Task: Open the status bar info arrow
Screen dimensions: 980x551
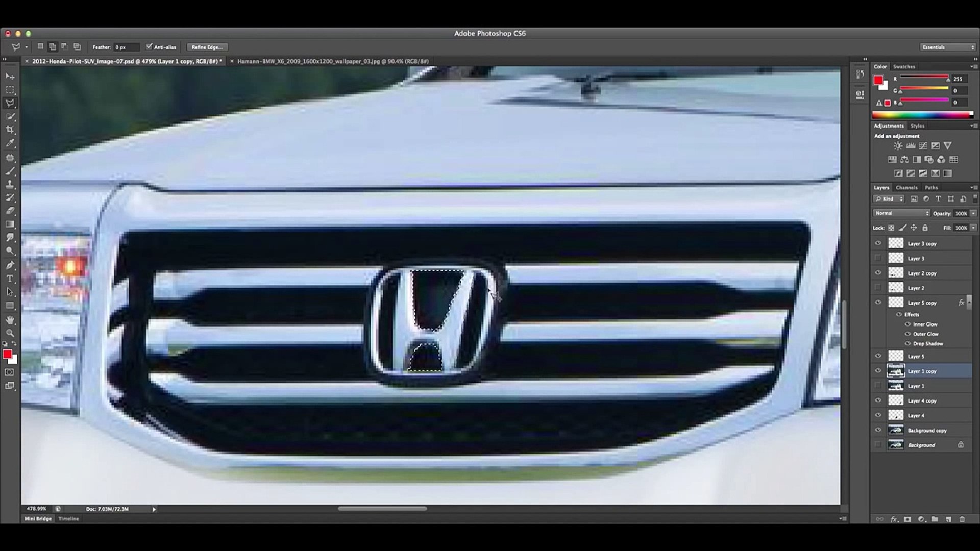Action: coord(154,509)
